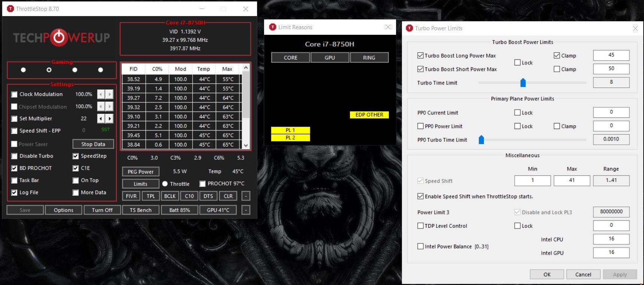This screenshot has height=285, width=644.
Task: Untick the SpeedStep checkbox
Action: (x=76, y=156)
